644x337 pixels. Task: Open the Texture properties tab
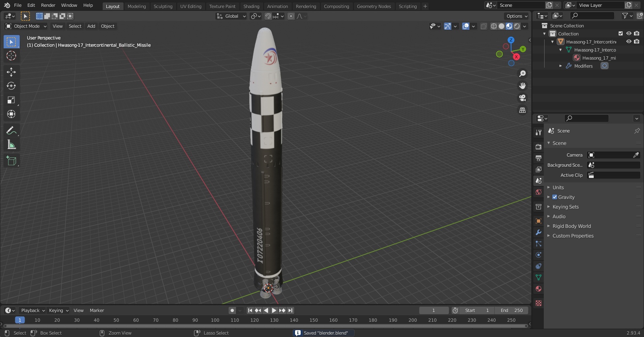pos(538,303)
